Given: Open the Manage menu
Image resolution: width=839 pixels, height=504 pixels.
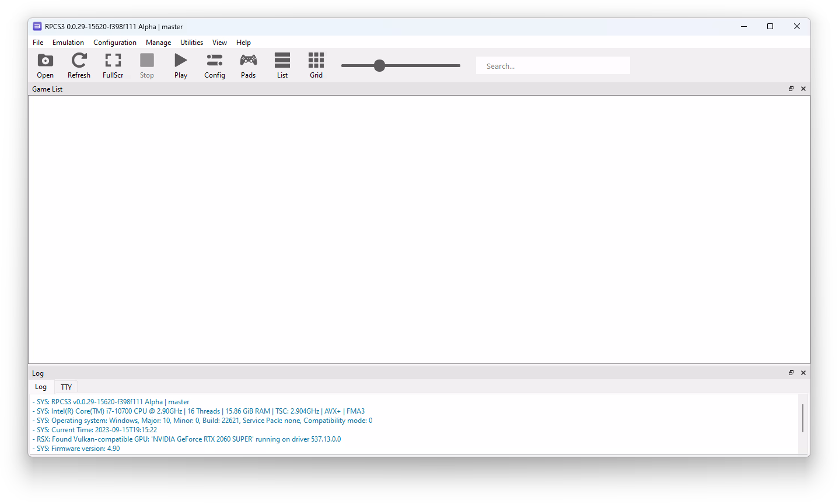Looking at the screenshot, I should (x=158, y=43).
